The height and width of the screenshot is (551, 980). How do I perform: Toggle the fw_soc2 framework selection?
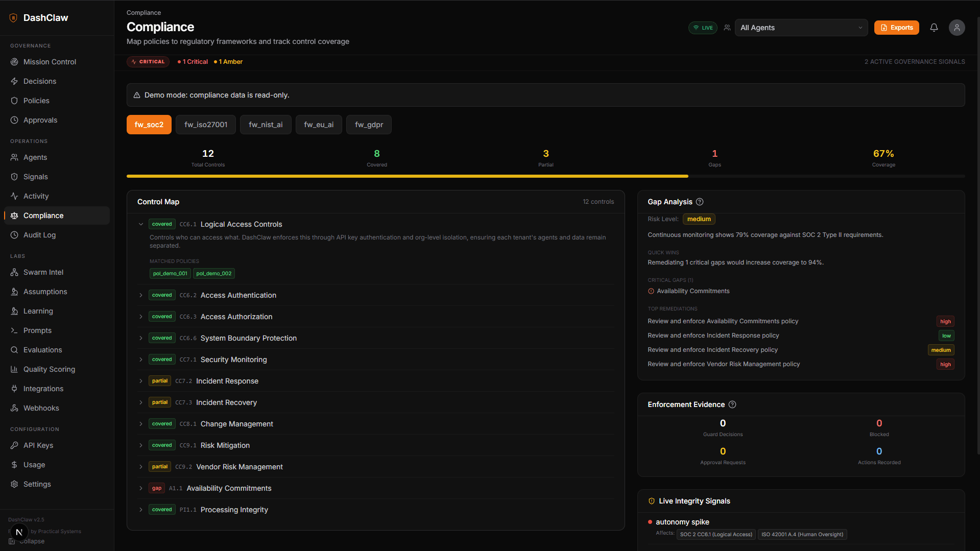(149, 124)
